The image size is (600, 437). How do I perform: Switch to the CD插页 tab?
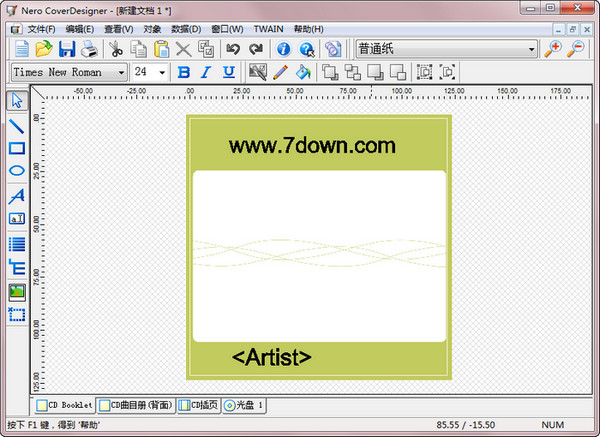199,405
